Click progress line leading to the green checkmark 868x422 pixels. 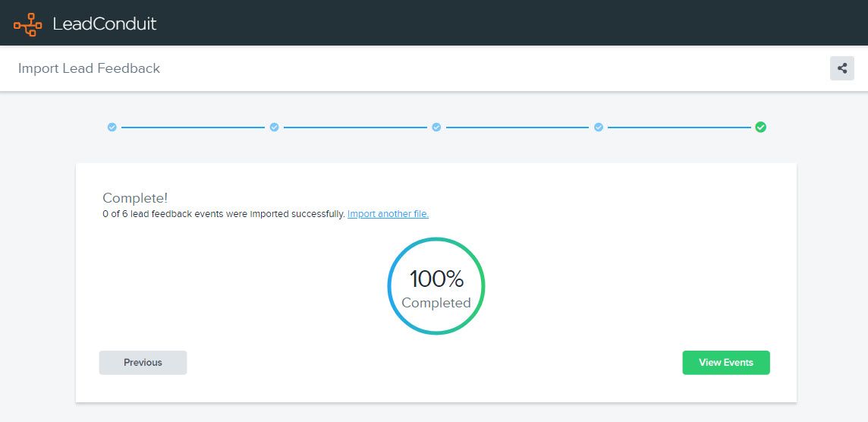tap(679, 128)
